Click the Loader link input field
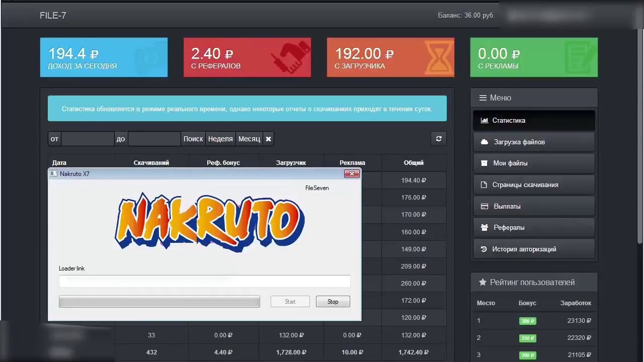This screenshot has width=644, height=362. click(x=204, y=281)
